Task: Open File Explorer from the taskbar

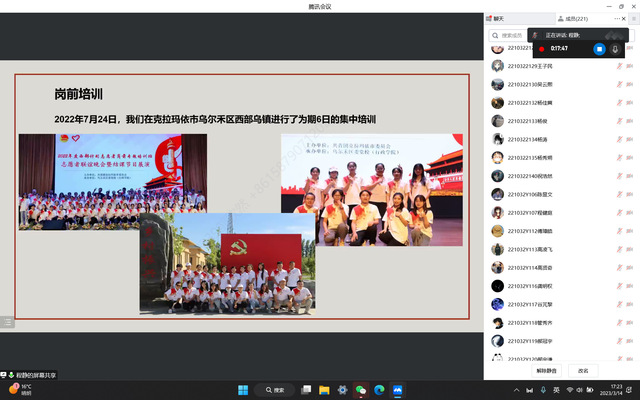Action: 324,390
